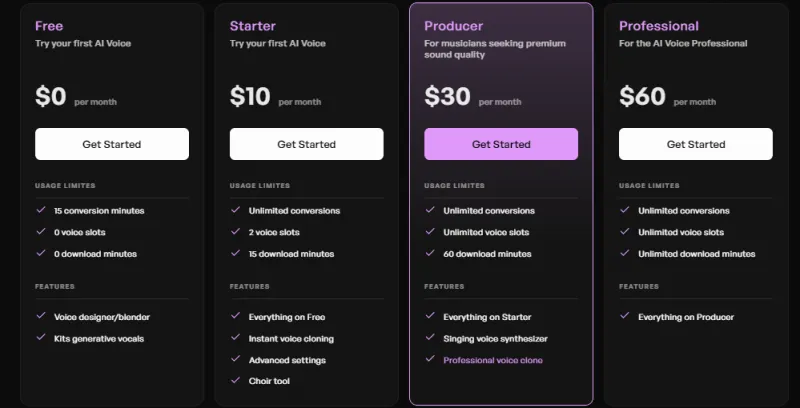Click the Starter plan heading

253,26
